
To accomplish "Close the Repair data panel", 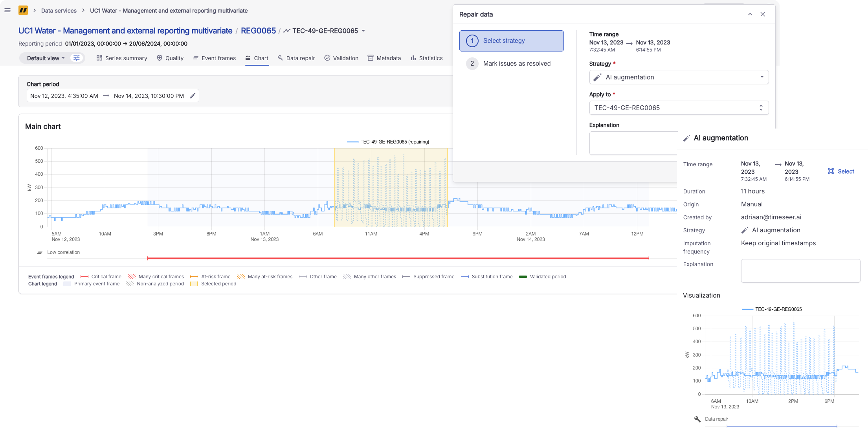I will pyautogui.click(x=763, y=14).
